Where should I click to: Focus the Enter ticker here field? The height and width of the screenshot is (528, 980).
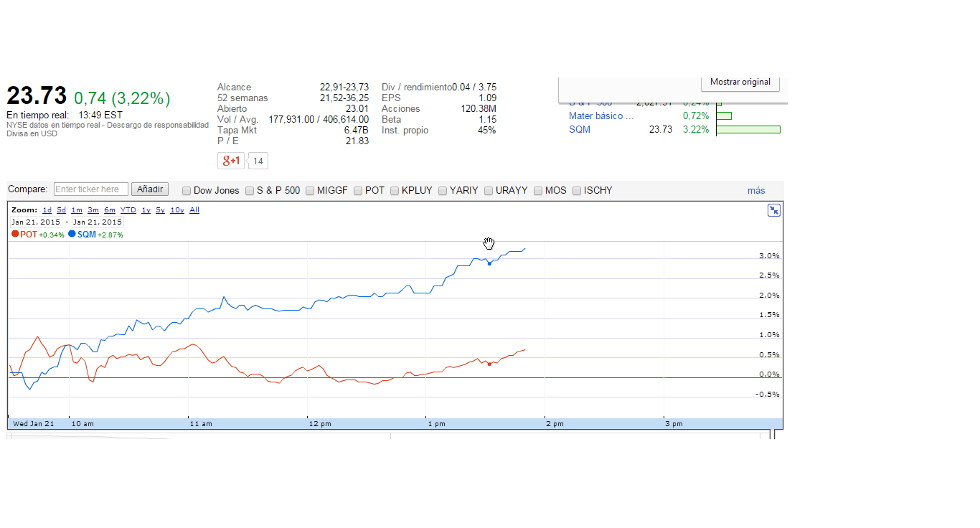click(91, 189)
